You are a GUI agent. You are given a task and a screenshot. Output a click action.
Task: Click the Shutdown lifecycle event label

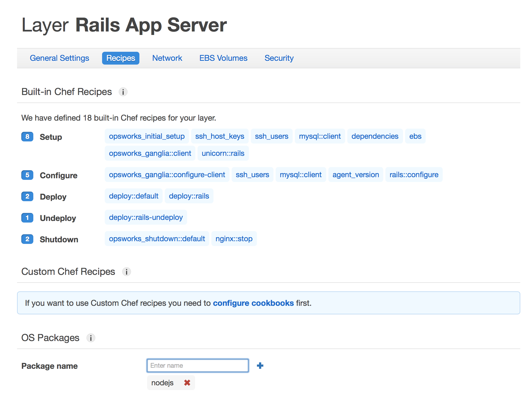[x=59, y=239]
